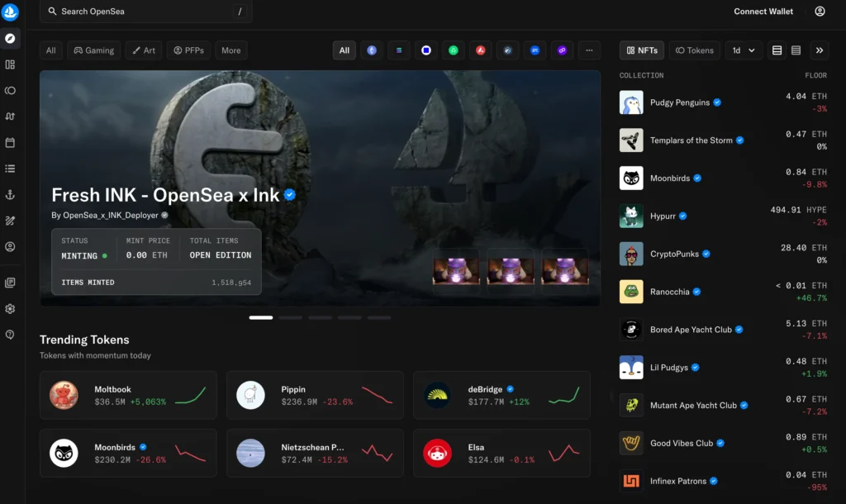Switch the side panel to NFTs
846x504 pixels.
pos(642,50)
